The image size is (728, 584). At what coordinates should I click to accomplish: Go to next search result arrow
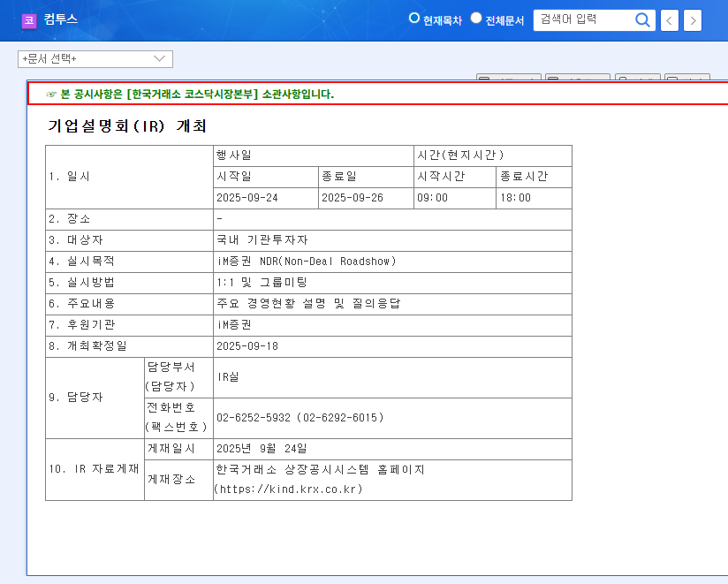pyautogui.click(x=693, y=20)
